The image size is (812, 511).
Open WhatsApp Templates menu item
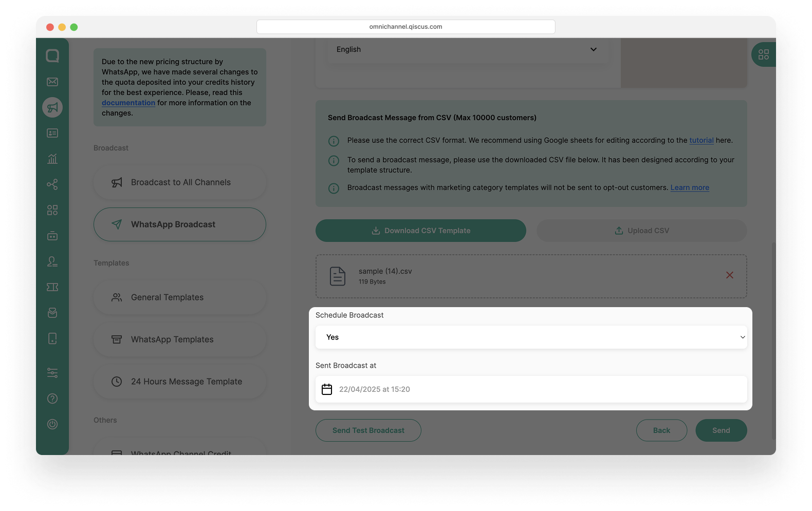click(180, 339)
